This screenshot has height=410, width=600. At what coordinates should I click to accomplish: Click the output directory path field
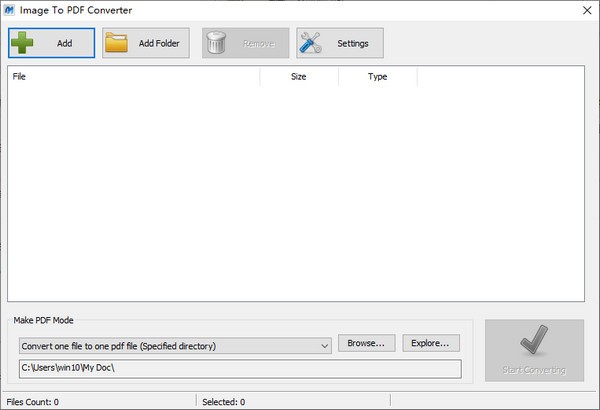click(x=240, y=369)
